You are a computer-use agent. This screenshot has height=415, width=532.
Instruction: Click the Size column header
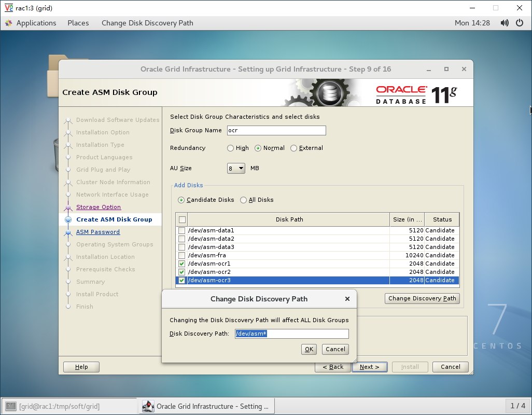pos(407,219)
